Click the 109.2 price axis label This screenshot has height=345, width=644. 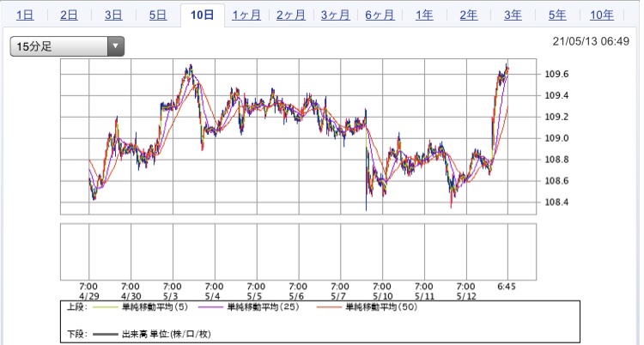click(557, 117)
